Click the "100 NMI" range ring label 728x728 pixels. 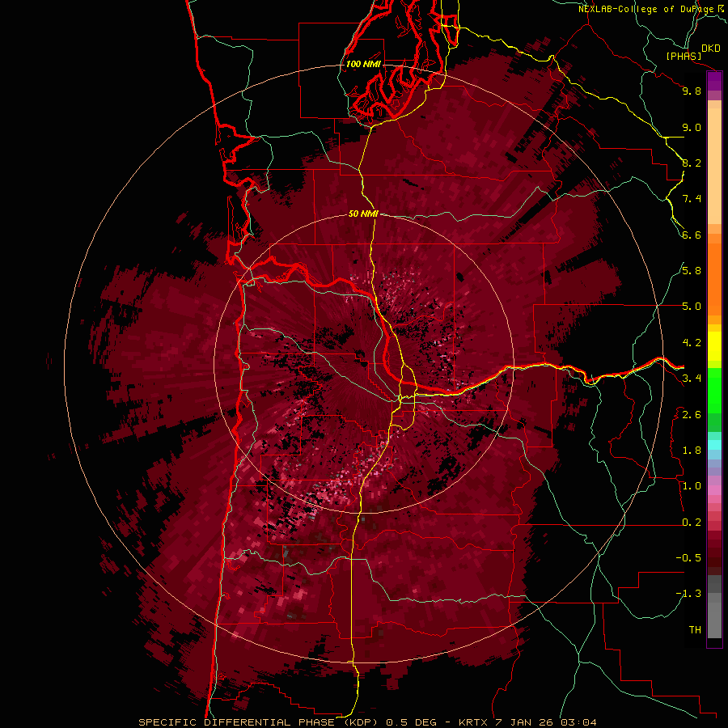(363, 64)
